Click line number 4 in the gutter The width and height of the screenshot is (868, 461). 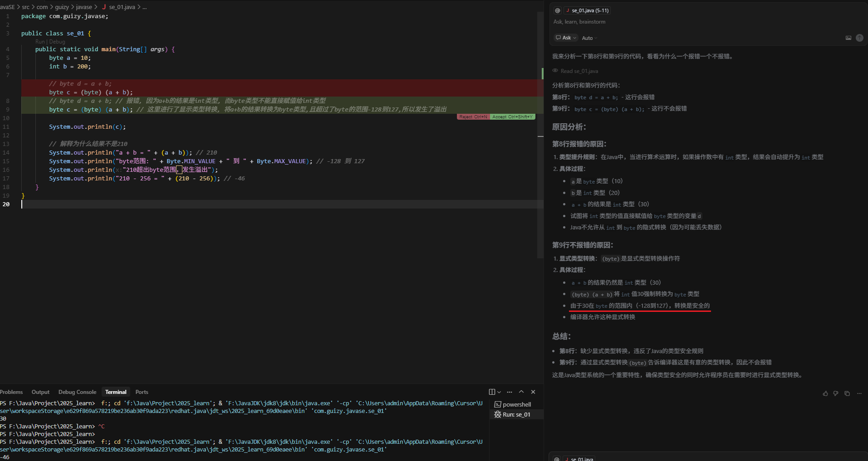coord(7,49)
